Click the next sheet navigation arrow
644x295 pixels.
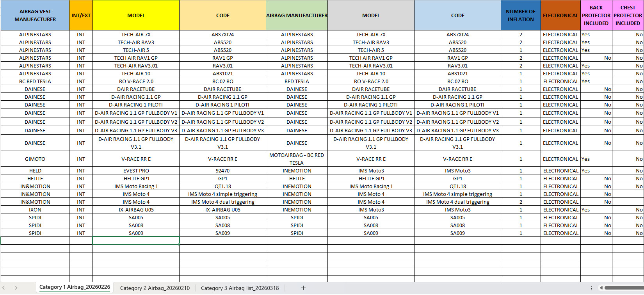(x=16, y=288)
